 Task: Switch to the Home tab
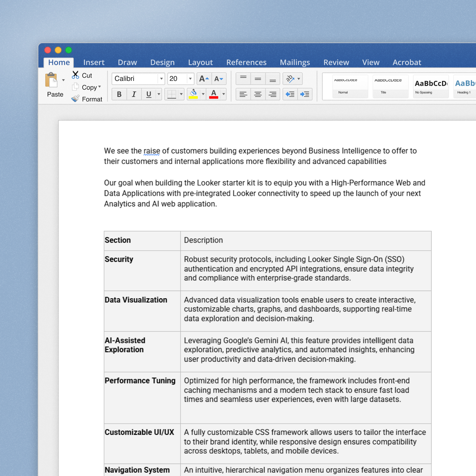59,63
